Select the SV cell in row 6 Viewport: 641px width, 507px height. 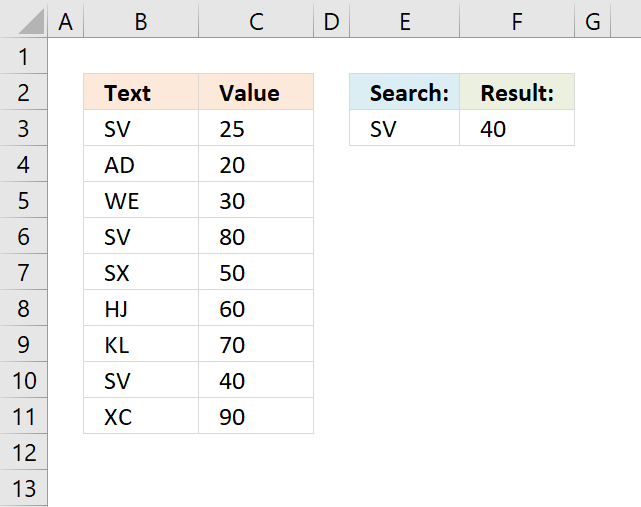(141, 236)
